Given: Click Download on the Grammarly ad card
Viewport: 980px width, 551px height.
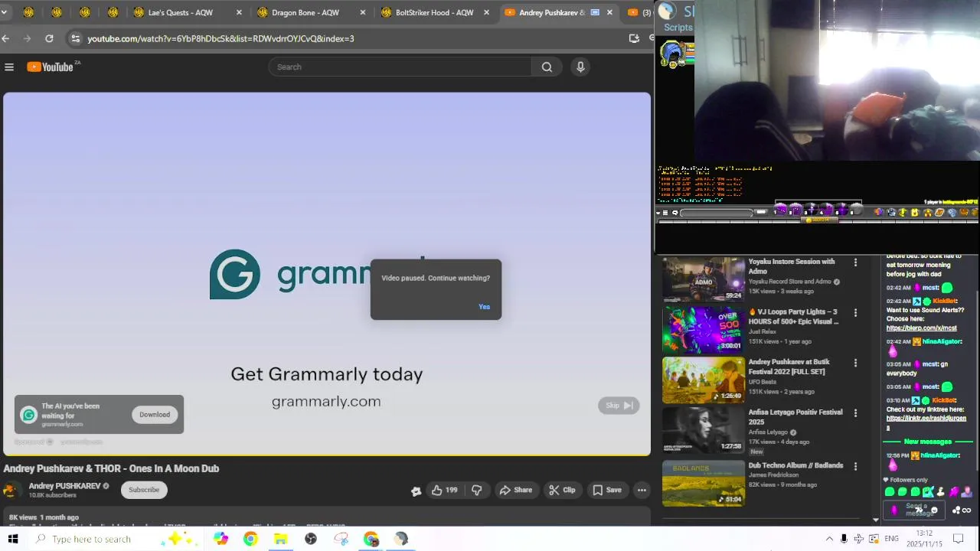Looking at the screenshot, I should [155, 415].
